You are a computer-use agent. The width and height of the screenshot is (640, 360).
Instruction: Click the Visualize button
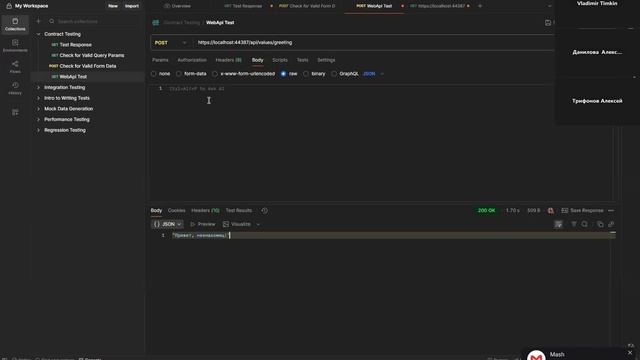point(237,224)
